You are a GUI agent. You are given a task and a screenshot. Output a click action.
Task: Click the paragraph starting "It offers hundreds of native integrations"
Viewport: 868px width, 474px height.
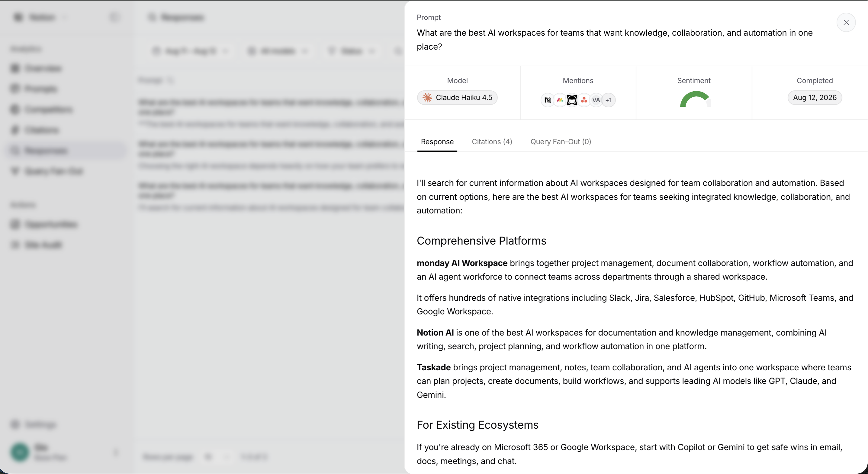pyautogui.click(x=635, y=305)
